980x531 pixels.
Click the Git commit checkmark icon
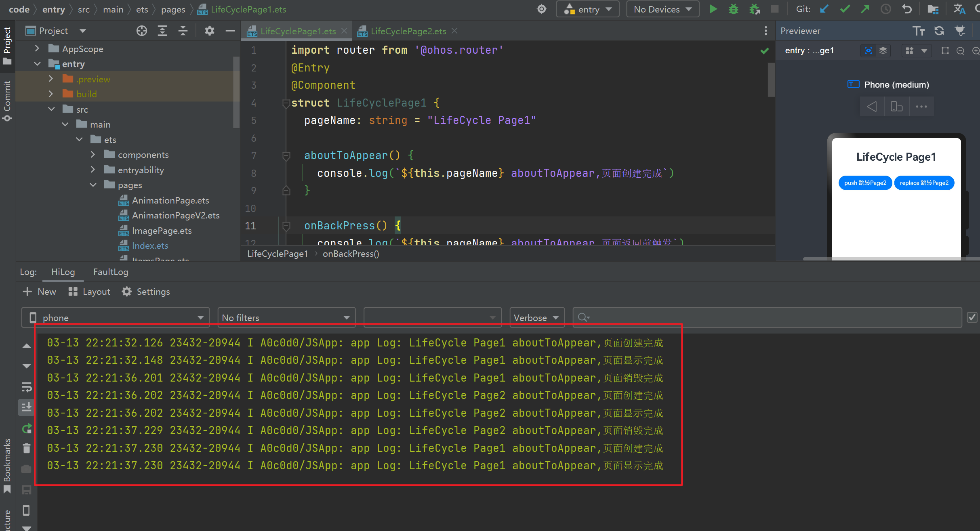[845, 9]
